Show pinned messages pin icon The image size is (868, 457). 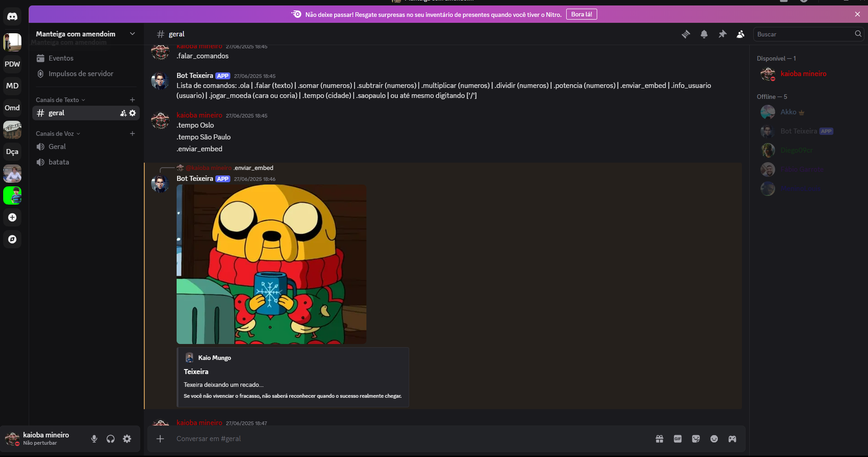(722, 34)
